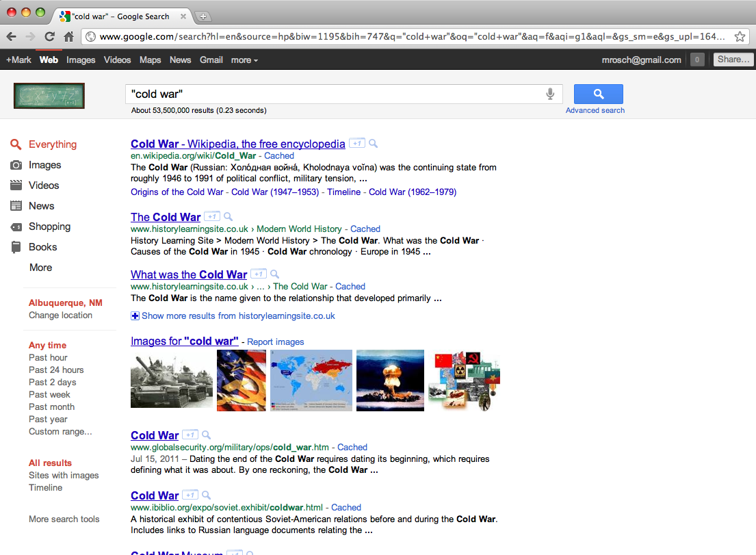Click +1 button beside Wikipedia result
Image resolution: width=756 pixels, height=555 pixels.
coord(356,143)
